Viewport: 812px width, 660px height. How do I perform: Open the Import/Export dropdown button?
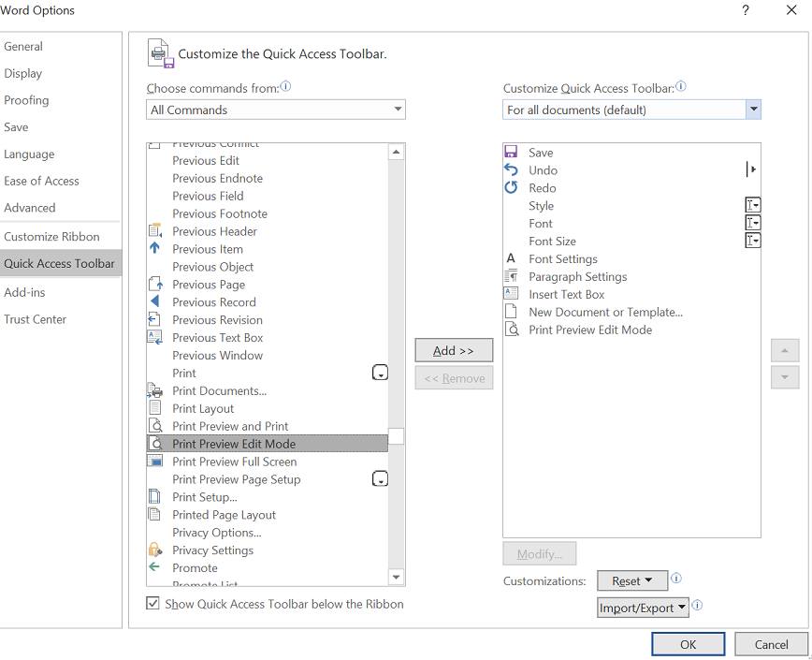tap(643, 608)
